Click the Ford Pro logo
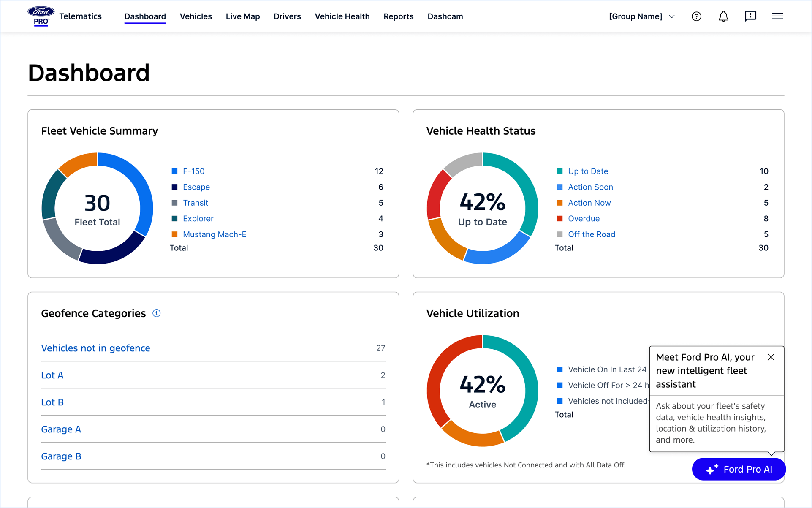 tap(41, 16)
